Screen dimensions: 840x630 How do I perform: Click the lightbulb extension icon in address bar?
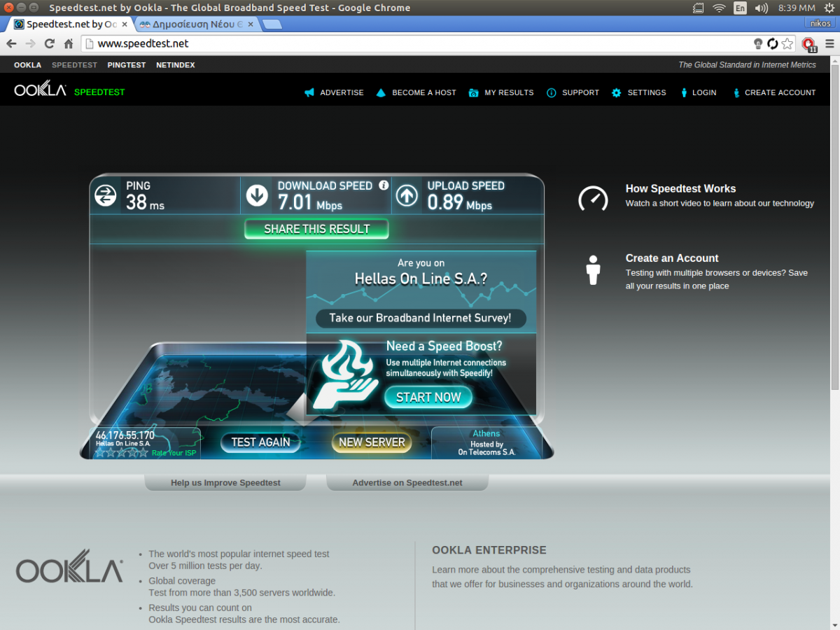[x=758, y=43]
